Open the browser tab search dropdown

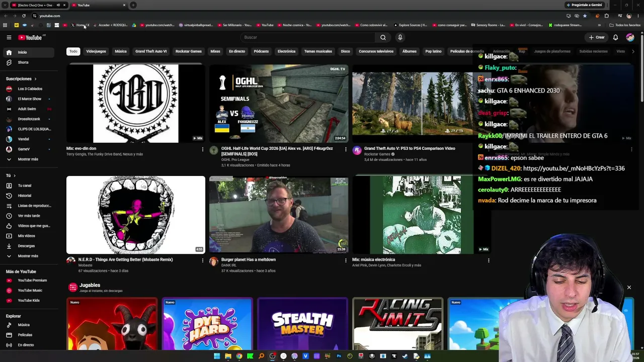5,5
